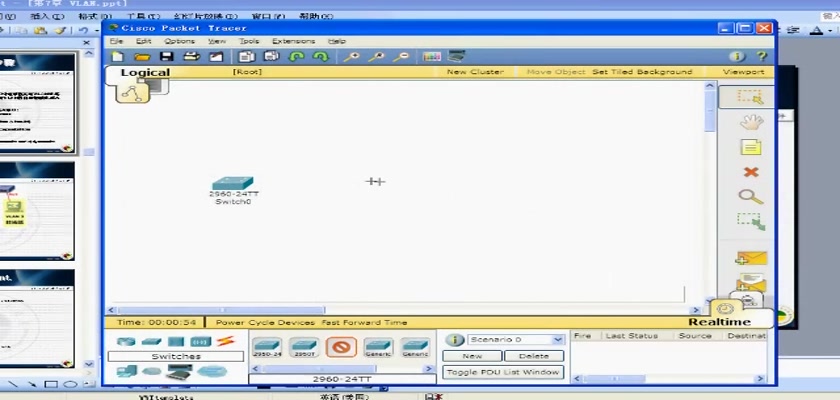Print using the printer toolbar icon
Image resolution: width=840 pixels, height=400 pixels.
click(191, 56)
